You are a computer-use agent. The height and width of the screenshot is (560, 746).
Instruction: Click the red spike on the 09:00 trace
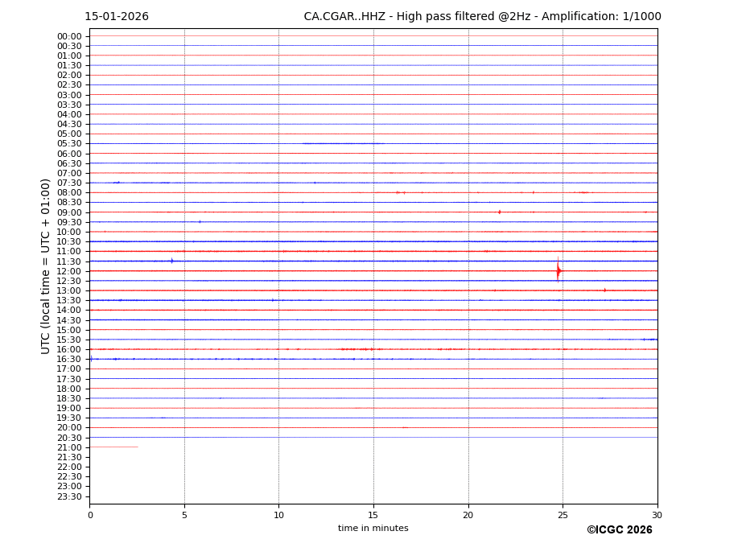point(499,212)
